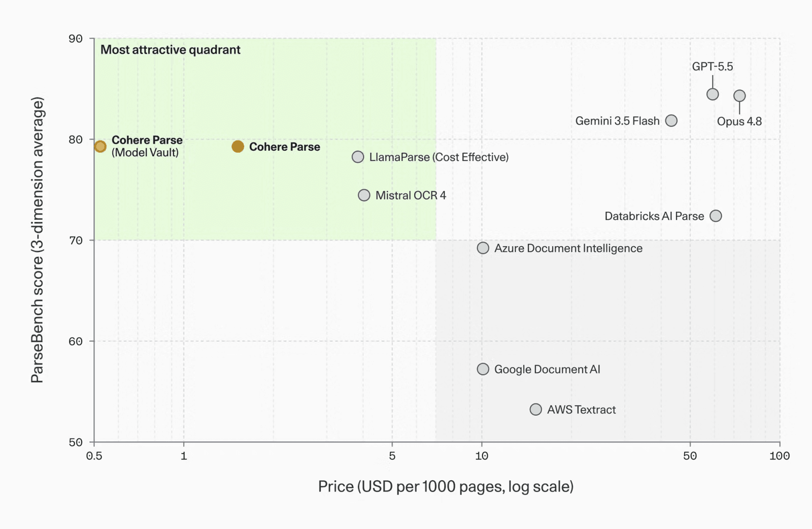Click the Price x-axis title
Screen dimensions: 812x529
(x=446, y=486)
